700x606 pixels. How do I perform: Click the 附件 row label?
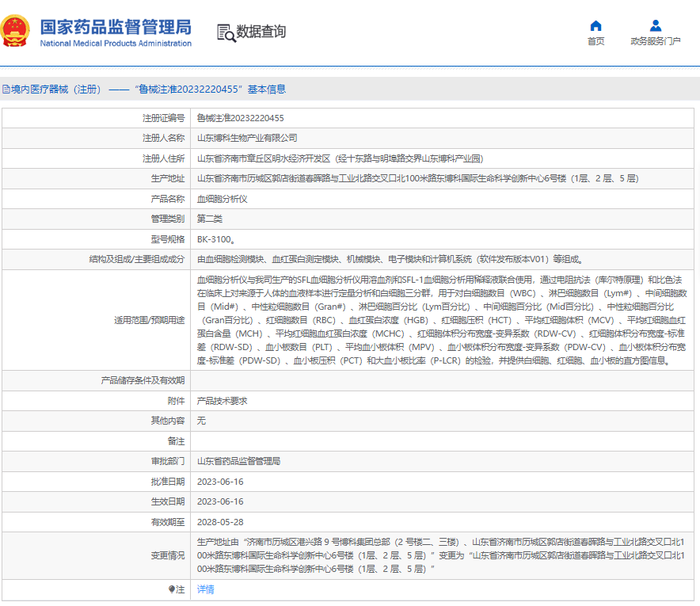click(176, 401)
